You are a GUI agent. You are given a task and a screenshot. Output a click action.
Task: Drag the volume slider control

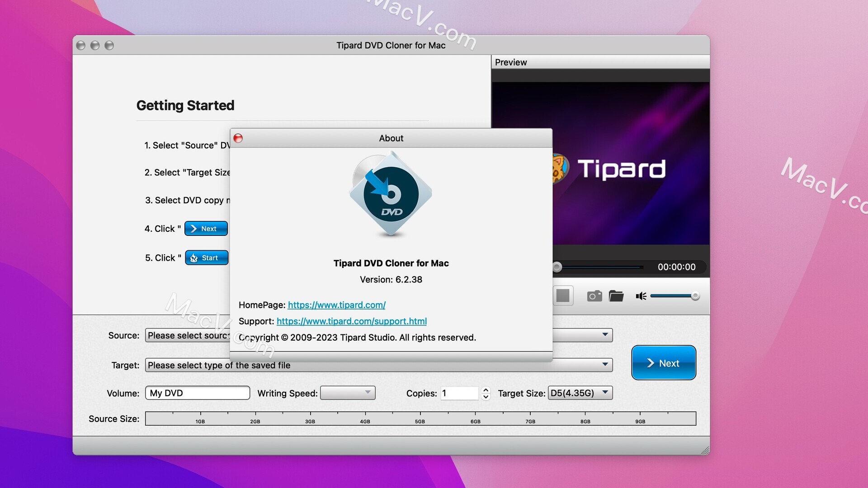tap(694, 295)
